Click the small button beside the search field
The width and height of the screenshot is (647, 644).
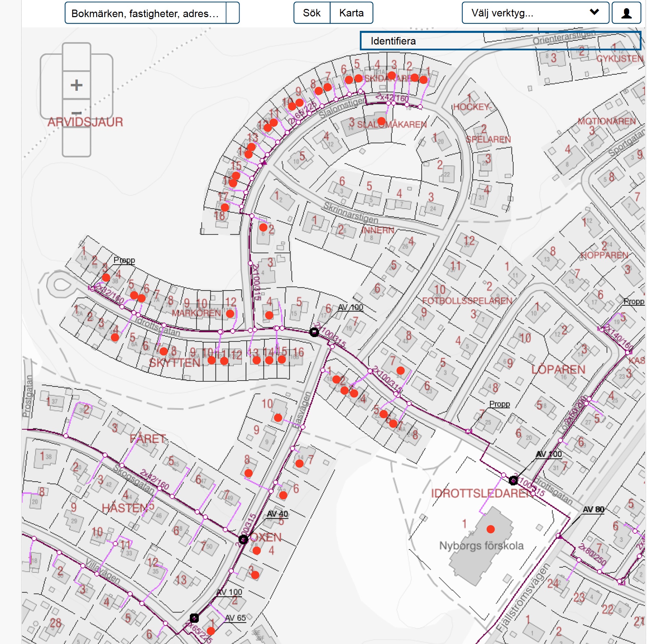233,13
